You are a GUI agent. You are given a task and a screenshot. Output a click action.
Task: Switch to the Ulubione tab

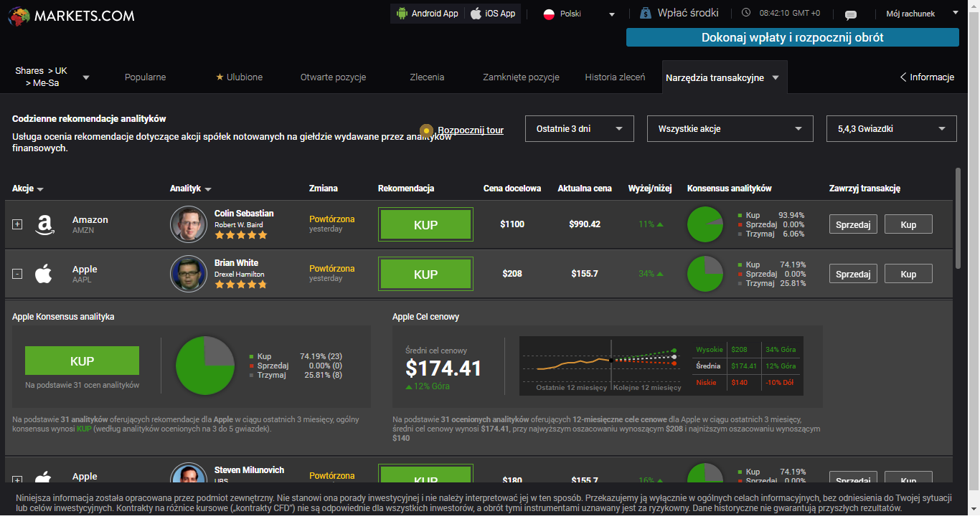tap(240, 77)
